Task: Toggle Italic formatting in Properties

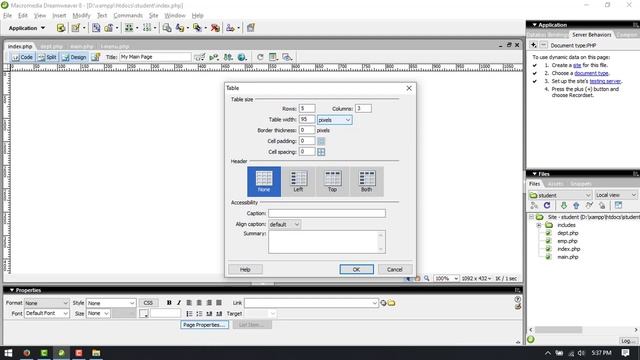Action: coord(179,303)
